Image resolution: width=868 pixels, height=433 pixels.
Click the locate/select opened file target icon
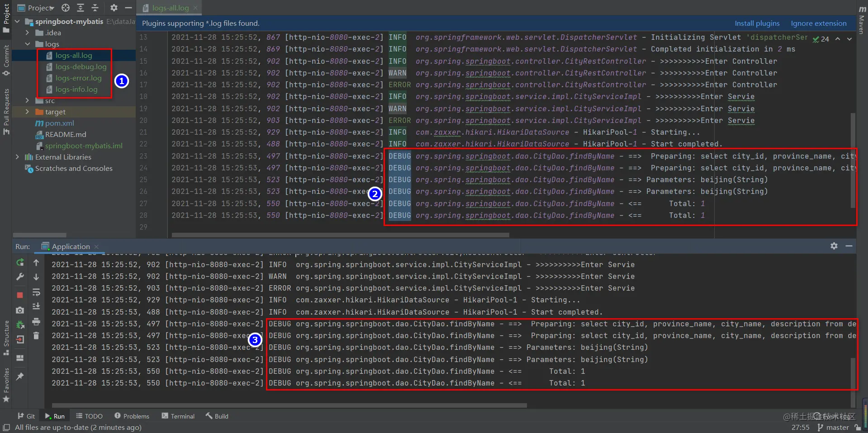[66, 8]
